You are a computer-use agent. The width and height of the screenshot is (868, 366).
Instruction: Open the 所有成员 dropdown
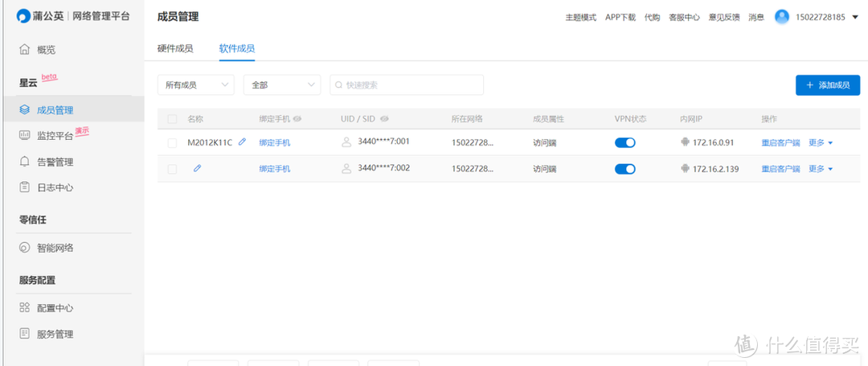196,84
